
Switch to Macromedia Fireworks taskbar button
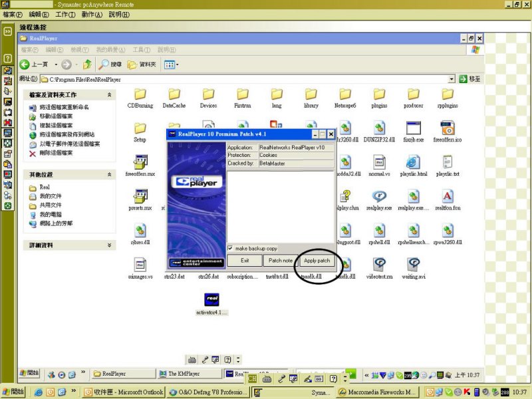coord(378,392)
